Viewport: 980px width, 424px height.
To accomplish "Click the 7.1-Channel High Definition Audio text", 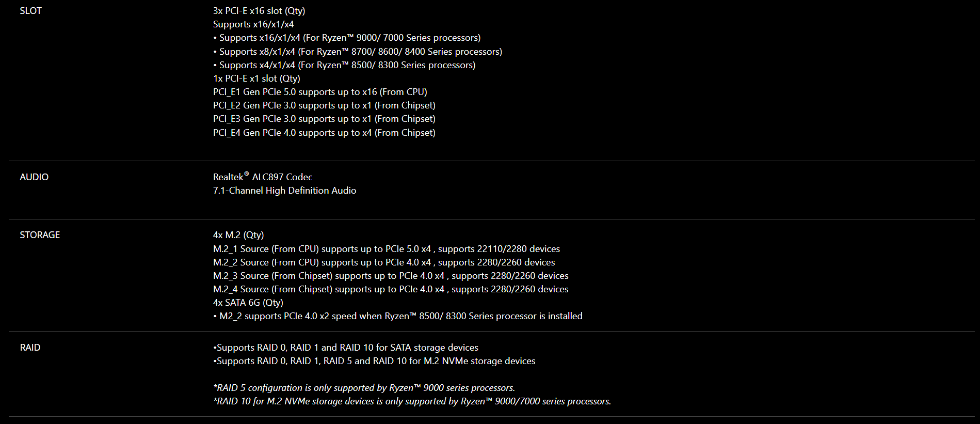I will pos(284,191).
